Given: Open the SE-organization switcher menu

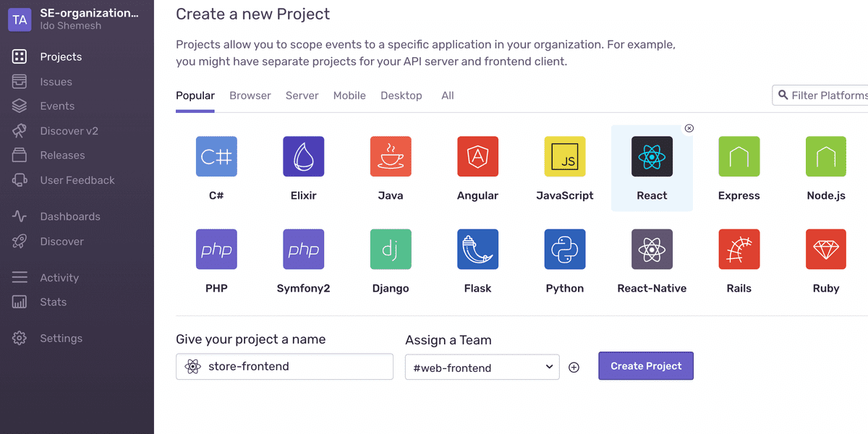Looking at the screenshot, I should [90, 13].
